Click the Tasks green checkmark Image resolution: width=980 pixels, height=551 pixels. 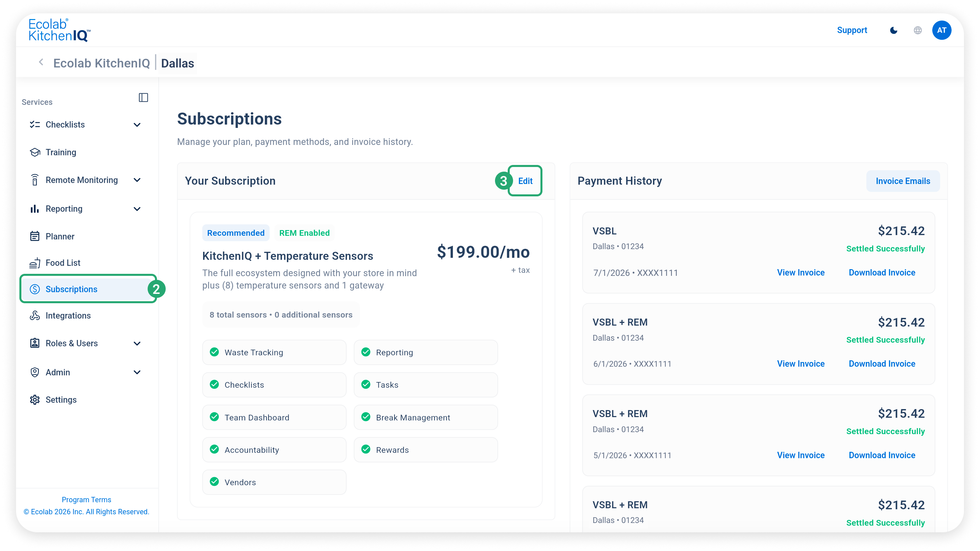pyautogui.click(x=366, y=384)
